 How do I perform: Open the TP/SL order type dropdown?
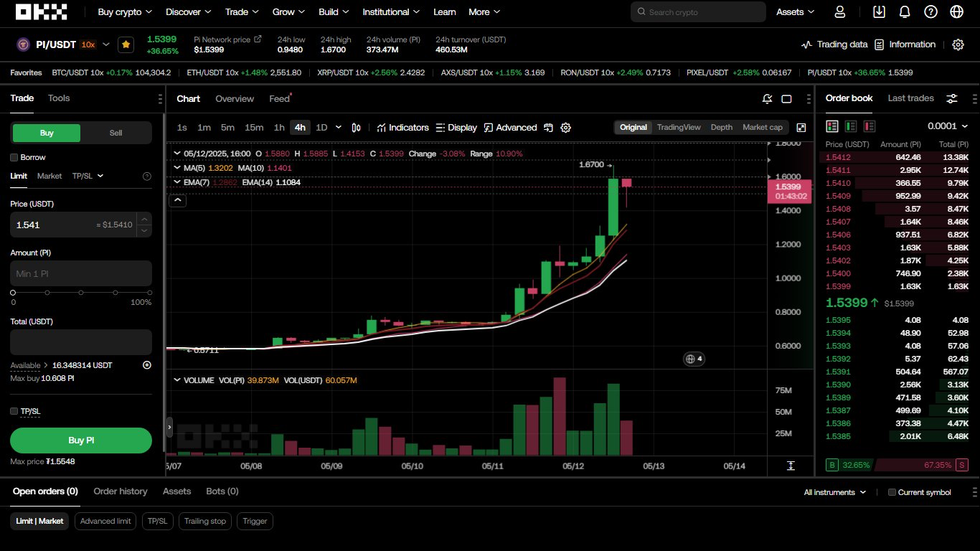coord(88,176)
